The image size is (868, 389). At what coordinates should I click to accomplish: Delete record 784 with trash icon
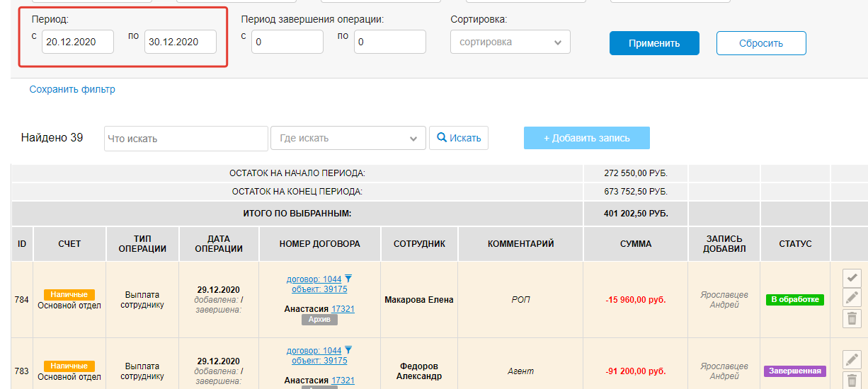click(852, 318)
